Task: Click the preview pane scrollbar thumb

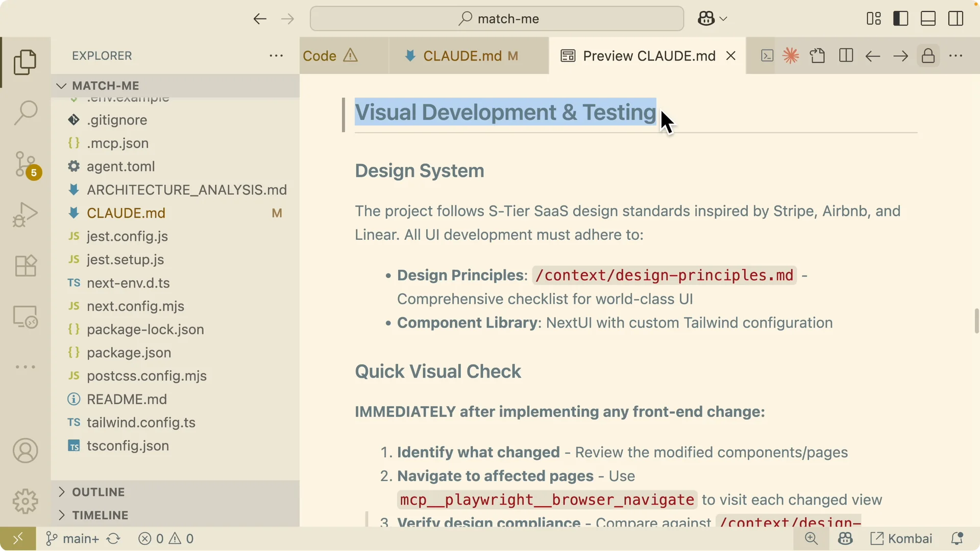Action: [976, 321]
